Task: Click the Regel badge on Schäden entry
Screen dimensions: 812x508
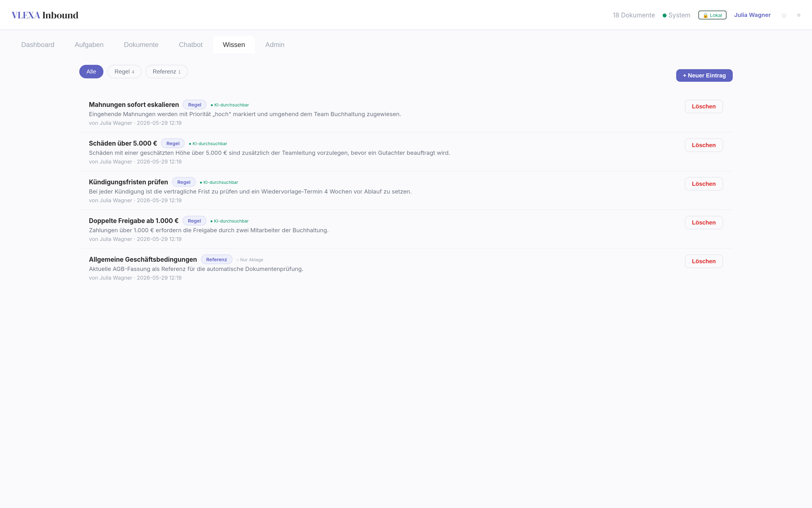Action: point(173,143)
